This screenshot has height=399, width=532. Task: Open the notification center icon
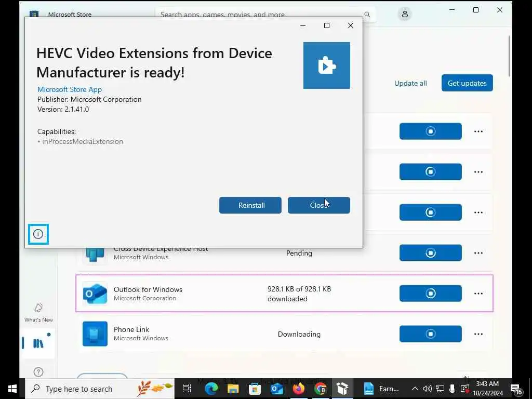tap(516, 389)
